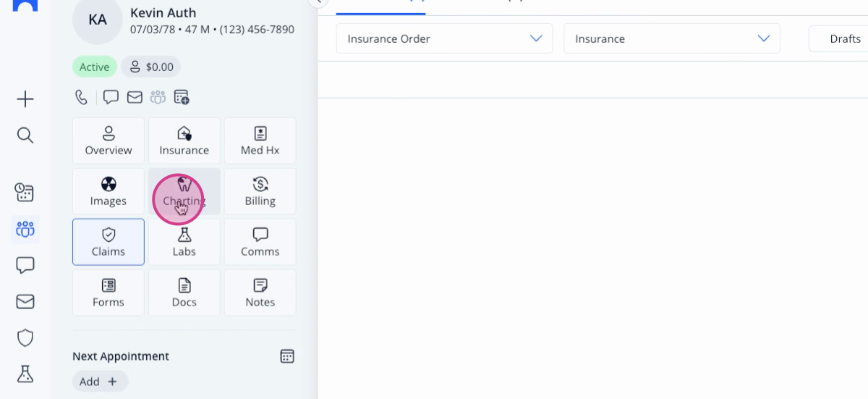Open the Docs tile

pyautogui.click(x=184, y=293)
